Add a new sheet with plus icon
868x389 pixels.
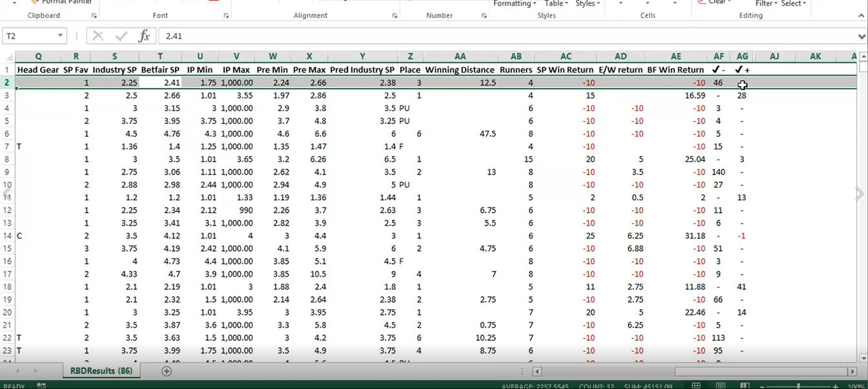pyautogui.click(x=167, y=371)
